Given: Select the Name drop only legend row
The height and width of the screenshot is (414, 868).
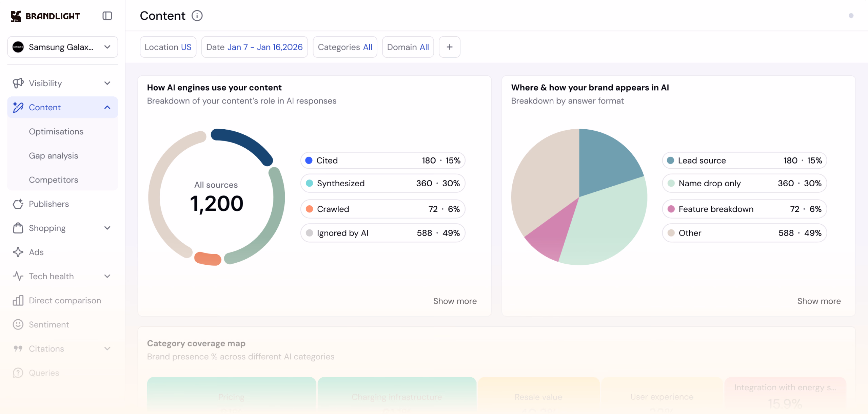Looking at the screenshot, I should pos(745,183).
